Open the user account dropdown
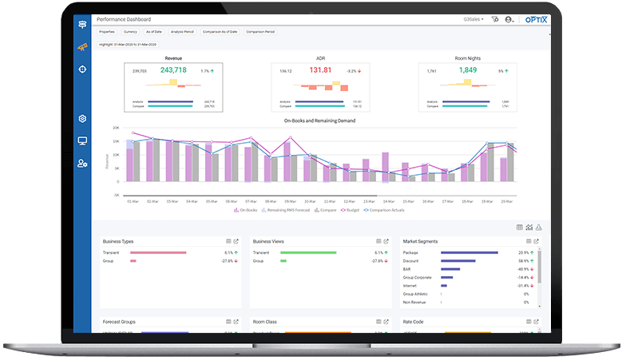The width and height of the screenshot is (626, 364). coord(509,19)
